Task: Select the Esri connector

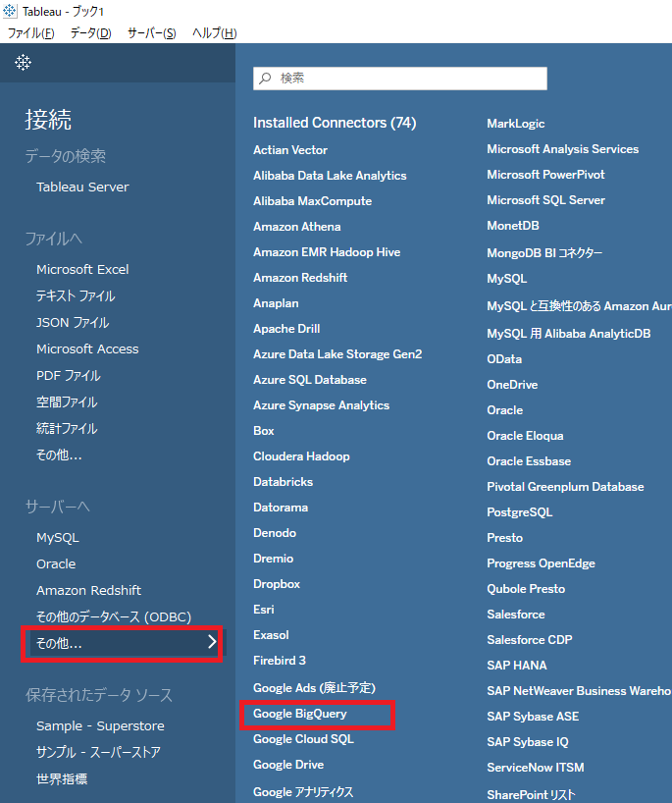Action: [264, 610]
